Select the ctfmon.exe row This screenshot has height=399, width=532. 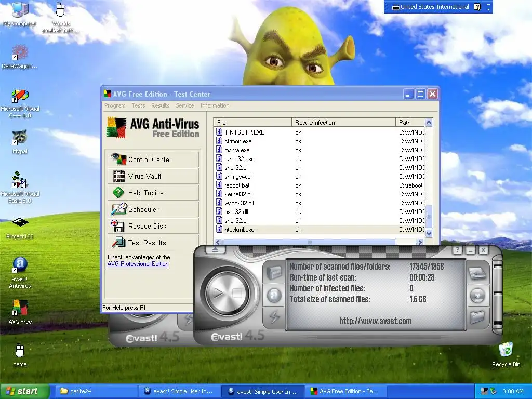point(320,141)
